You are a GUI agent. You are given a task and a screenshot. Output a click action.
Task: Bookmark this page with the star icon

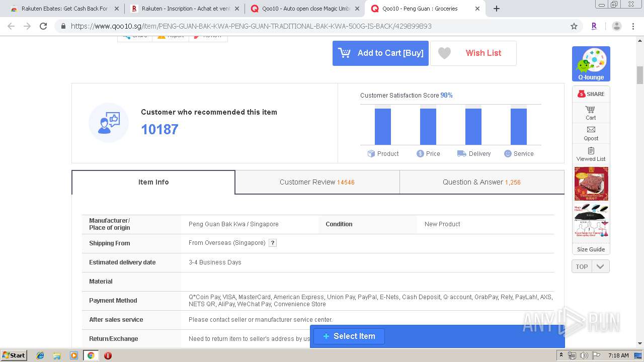pyautogui.click(x=574, y=26)
